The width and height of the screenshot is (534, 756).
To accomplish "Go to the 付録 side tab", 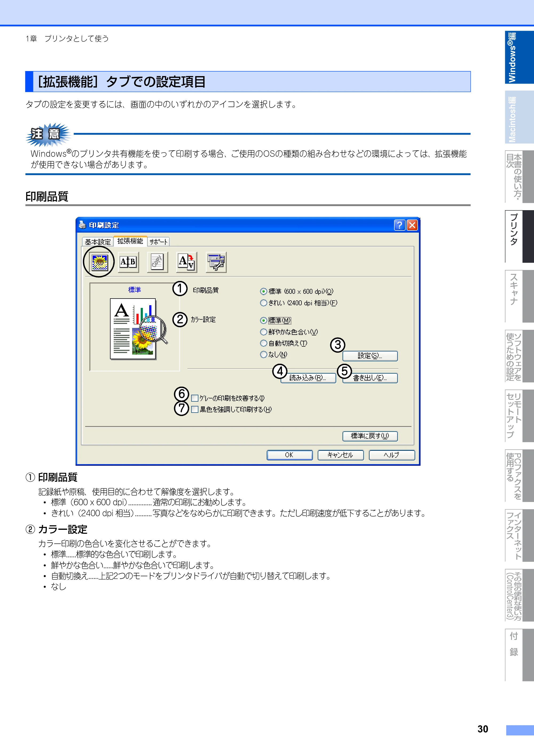I will coord(519,655).
